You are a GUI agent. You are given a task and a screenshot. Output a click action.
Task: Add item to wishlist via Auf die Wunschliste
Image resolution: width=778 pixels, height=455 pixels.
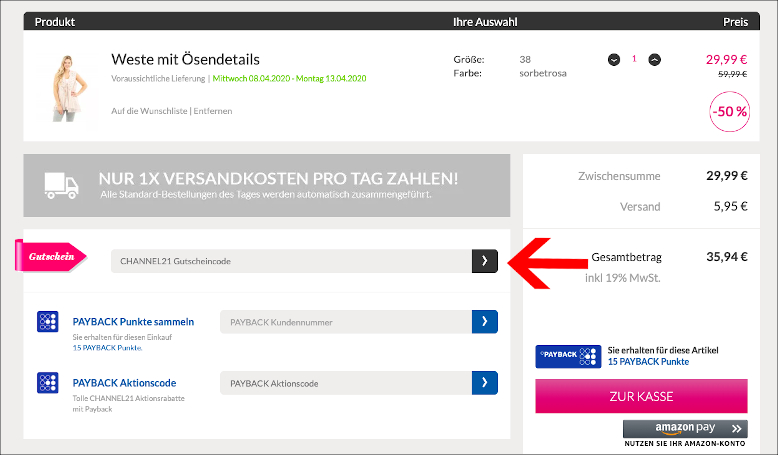click(x=149, y=111)
